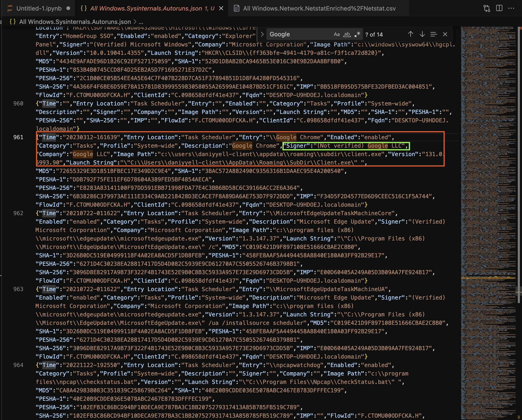
Task: Click the '? of 14' match count
Action: coord(374,35)
